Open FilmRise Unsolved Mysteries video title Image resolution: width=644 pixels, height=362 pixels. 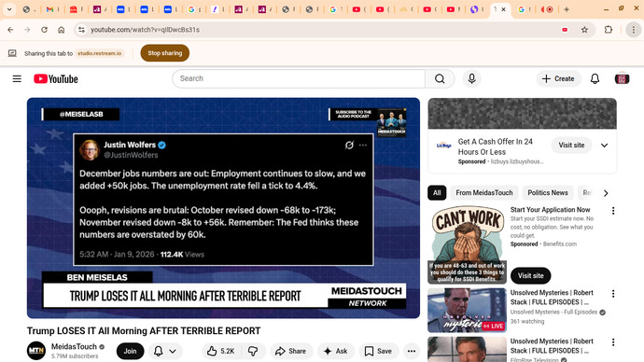(552, 346)
